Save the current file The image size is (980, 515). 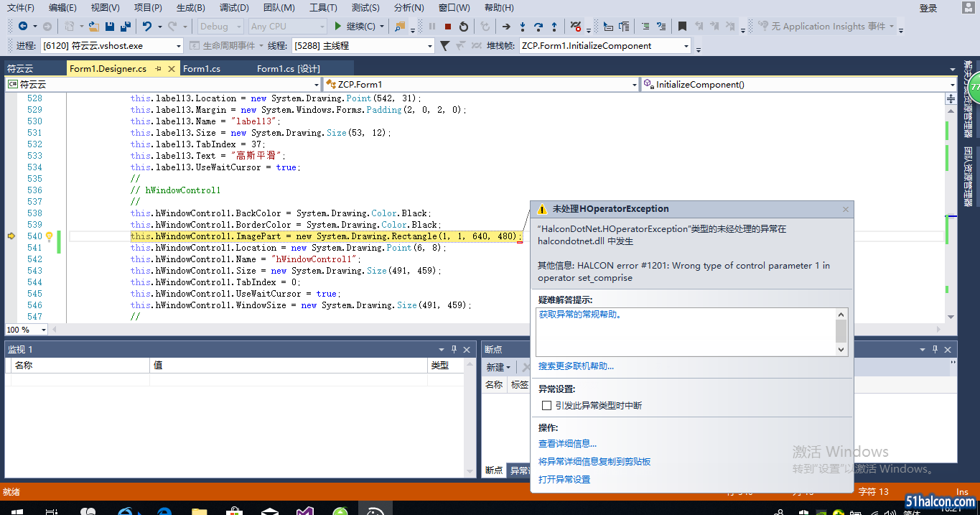pyautogui.click(x=110, y=27)
